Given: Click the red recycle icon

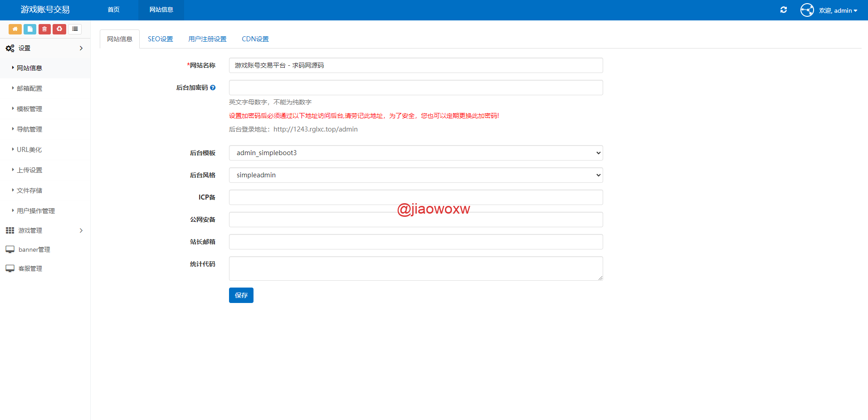Looking at the screenshot, I should pyautogui.click(x=59, y=29).
